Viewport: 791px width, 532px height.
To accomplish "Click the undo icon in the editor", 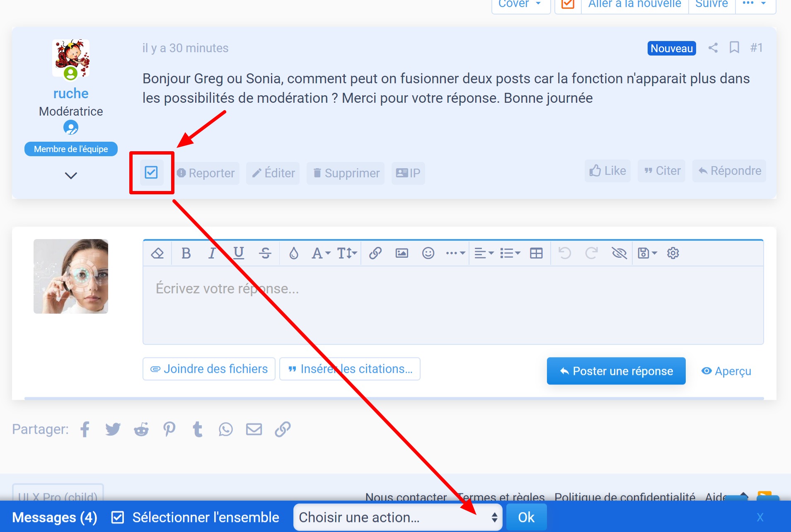I will (x=566, y=253).
